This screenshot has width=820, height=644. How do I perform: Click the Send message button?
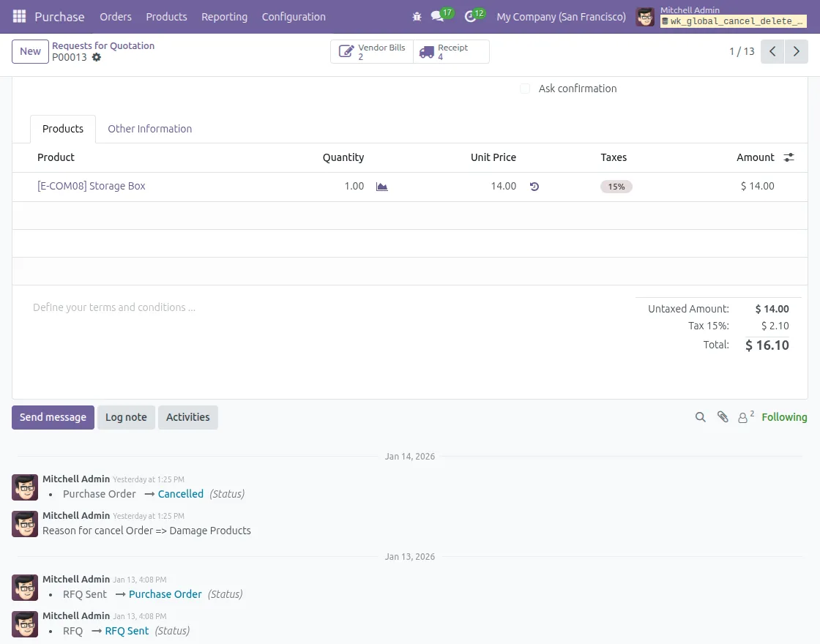[x=53, y=417]
